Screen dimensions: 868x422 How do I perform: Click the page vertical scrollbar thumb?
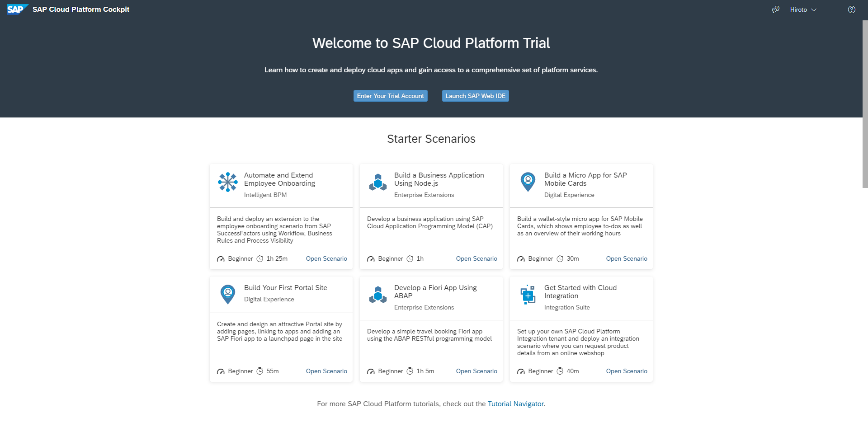865,104
